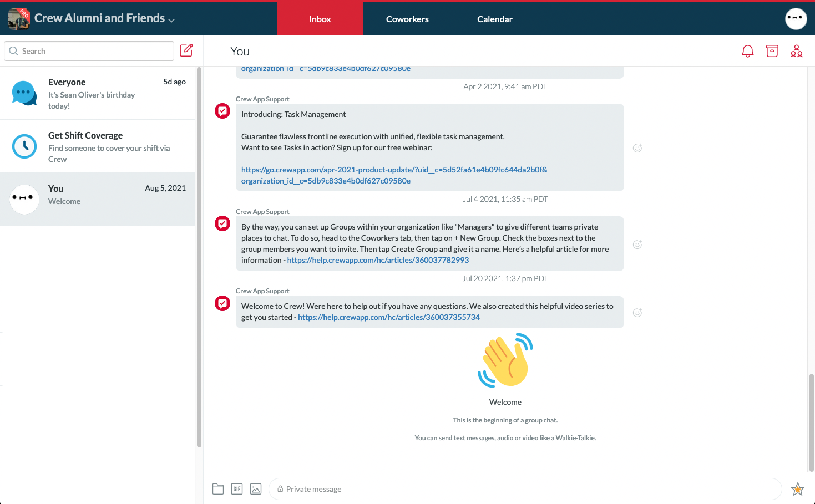This screenshot has height=504, width=815.
Task: Open the Calendar tab
Action: [494, 18]
